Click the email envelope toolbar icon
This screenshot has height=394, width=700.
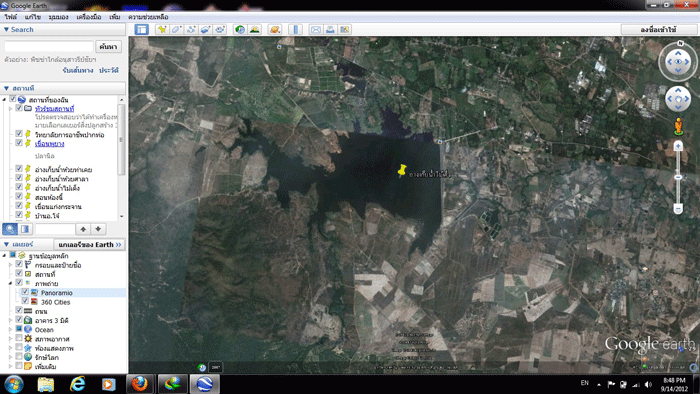point(316,29)
